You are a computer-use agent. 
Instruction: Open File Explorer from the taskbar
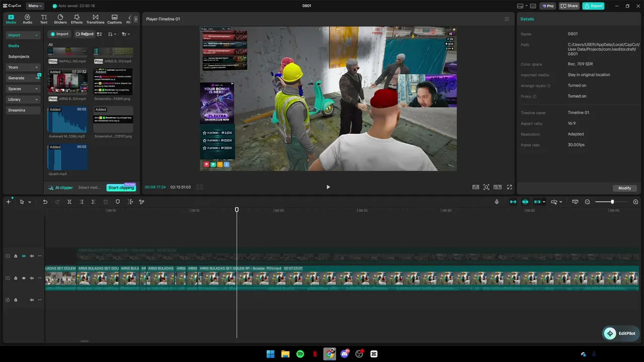point(285,354)
